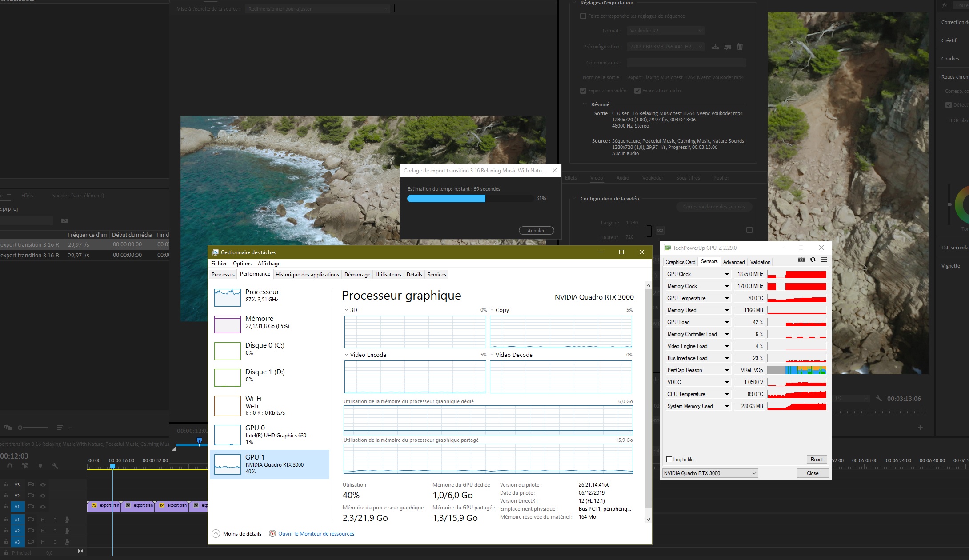
Task: Toggle track V1 visibility eye
Action: (x=43, y=507)
